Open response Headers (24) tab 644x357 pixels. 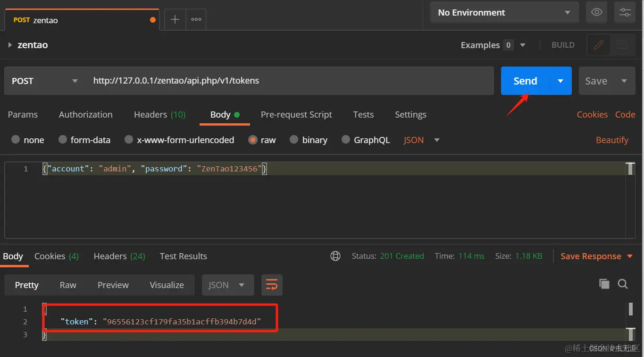[119, 256]
